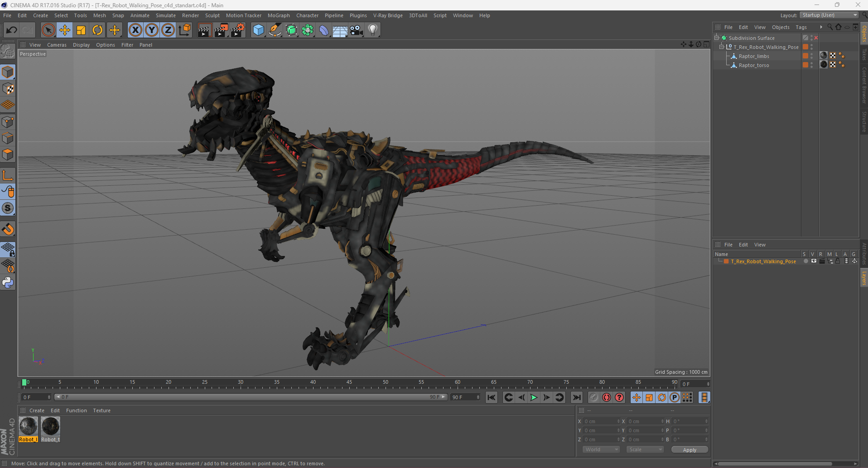This screenshot has width=868, height=468.
Task: Open viewport Display menu
Action: pos(82,45)
